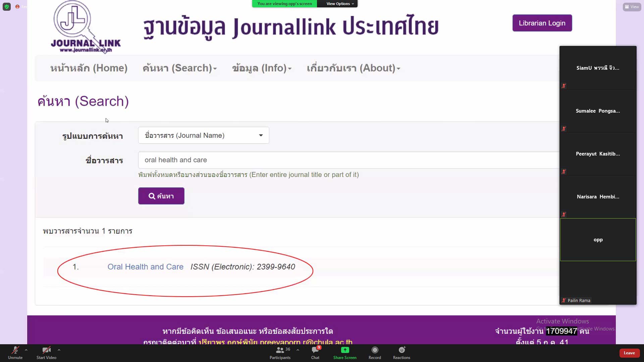Click the green encryption shield icon
Viewport: 644px width, 362px height.
tap(7, 7)
